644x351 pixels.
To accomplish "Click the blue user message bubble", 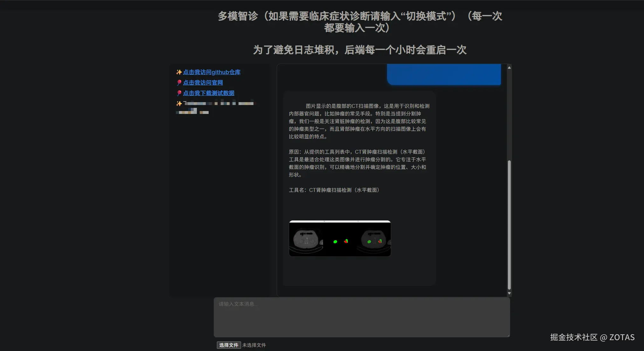I will point(444,74).
